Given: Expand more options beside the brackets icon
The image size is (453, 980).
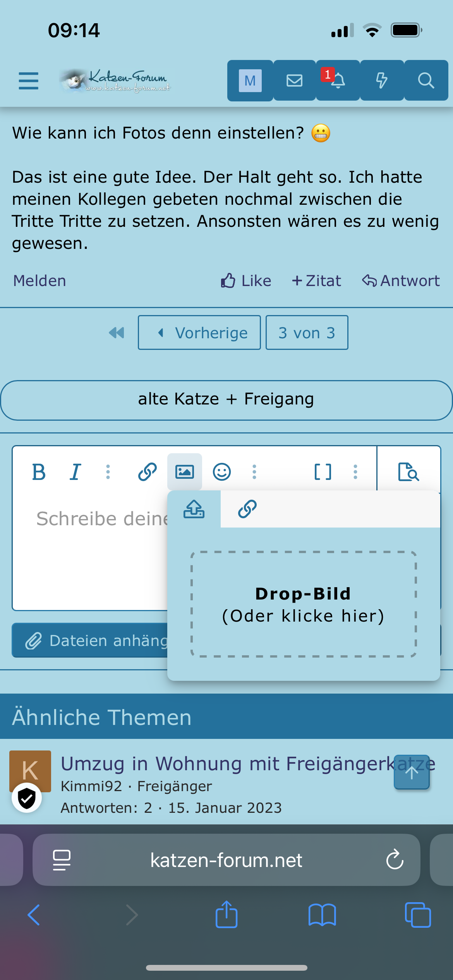Looking at the screenshot, I should coord(355,472).
